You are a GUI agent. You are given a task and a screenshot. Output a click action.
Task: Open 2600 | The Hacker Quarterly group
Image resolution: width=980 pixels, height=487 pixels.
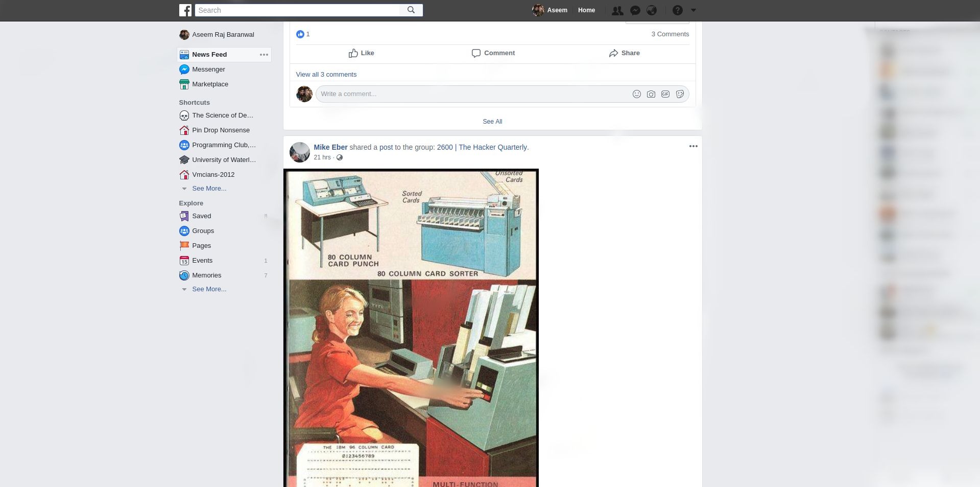point(483,147)
